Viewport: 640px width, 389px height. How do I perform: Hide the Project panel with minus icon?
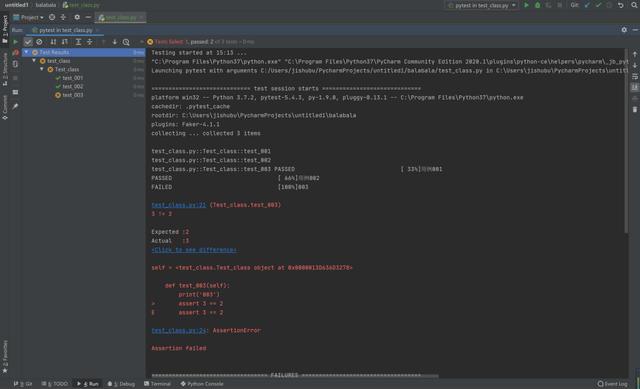88,17
